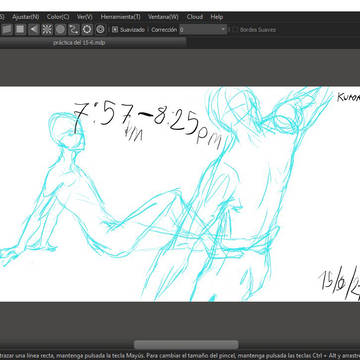Open the Corrección dropdown
The width and height of the screenshot is (360, 360).
pos(203,29)
